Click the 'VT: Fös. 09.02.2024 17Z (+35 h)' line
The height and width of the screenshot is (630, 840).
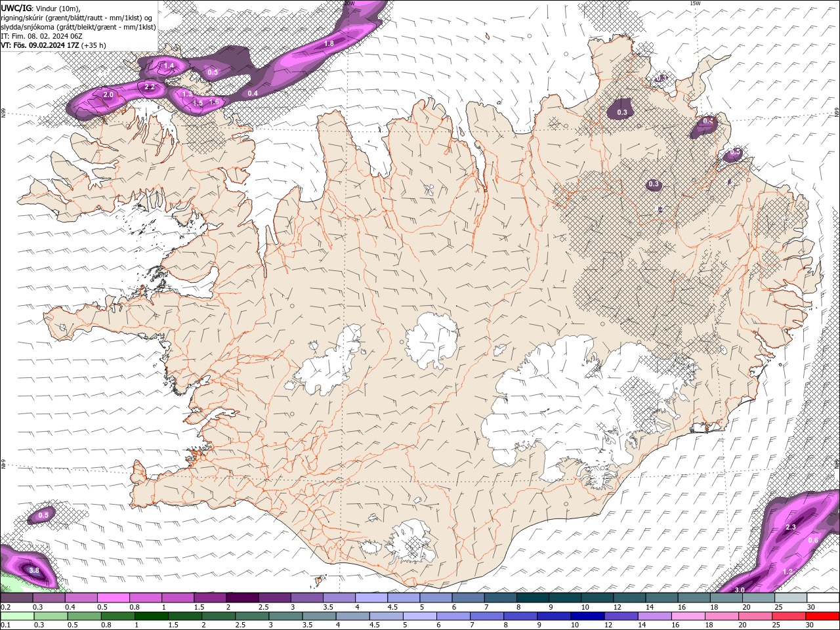pyautogui.click(x=54, y=45)
